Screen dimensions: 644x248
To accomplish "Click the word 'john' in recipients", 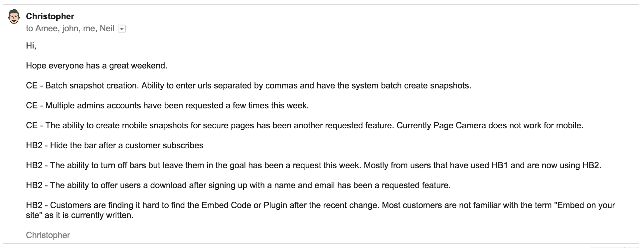I will point(71,29).
